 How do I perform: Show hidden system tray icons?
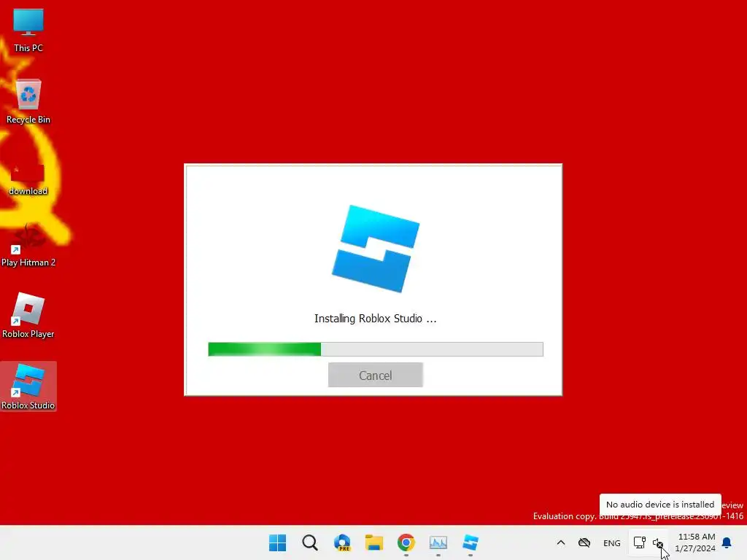point(561,542)
